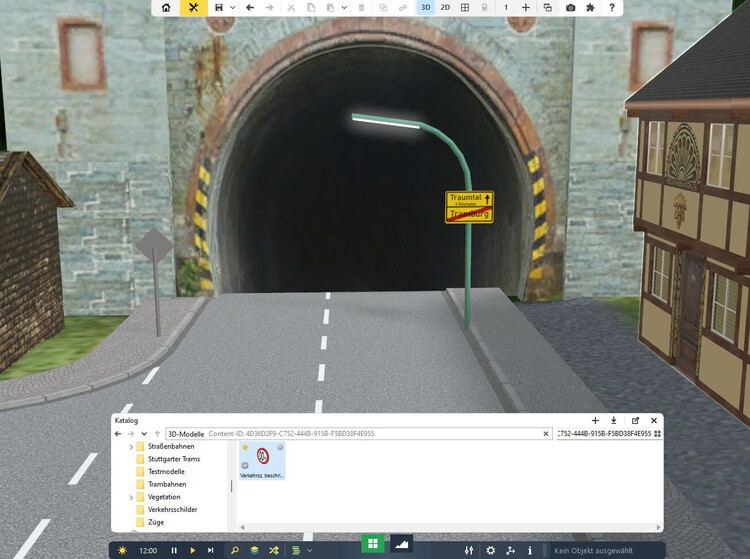Click the green catalog grid icon

[372, 543]
